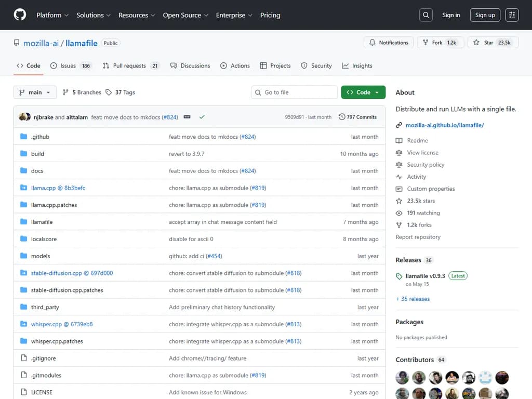Viewport: 532px width, 399px height.
Task: Click the Sign up button
Action: [485, 15]
